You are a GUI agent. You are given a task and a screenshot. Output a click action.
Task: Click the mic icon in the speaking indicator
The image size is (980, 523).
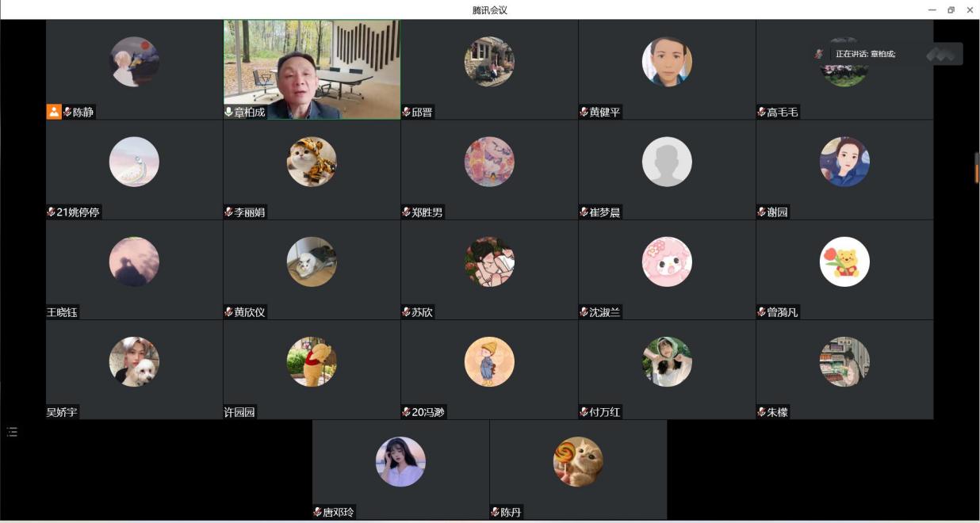point(819,54)
